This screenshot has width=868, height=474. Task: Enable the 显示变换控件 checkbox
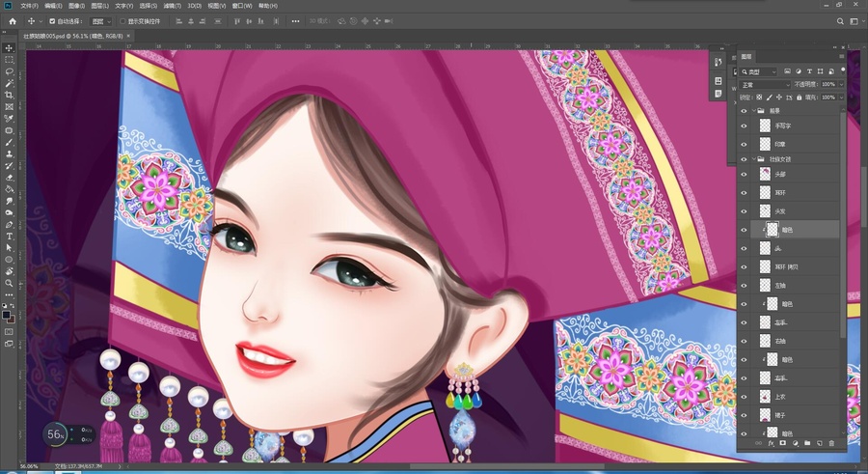point(122,21)
